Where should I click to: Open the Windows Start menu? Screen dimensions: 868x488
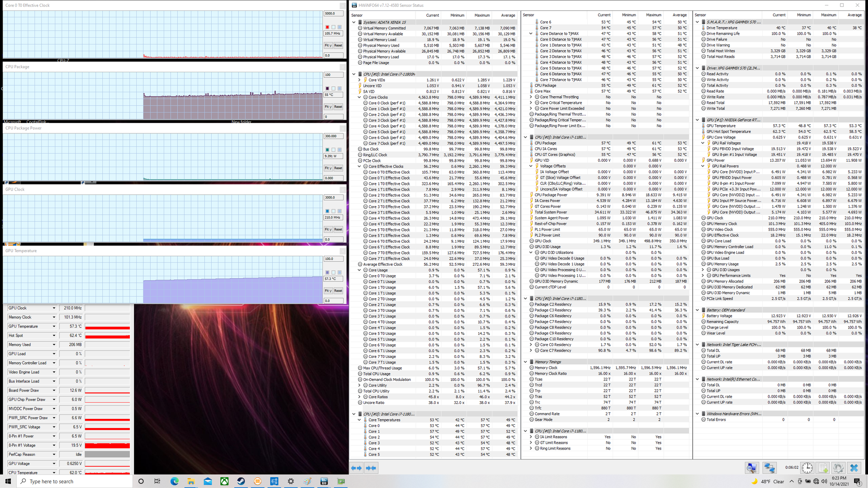click(8, 481)
